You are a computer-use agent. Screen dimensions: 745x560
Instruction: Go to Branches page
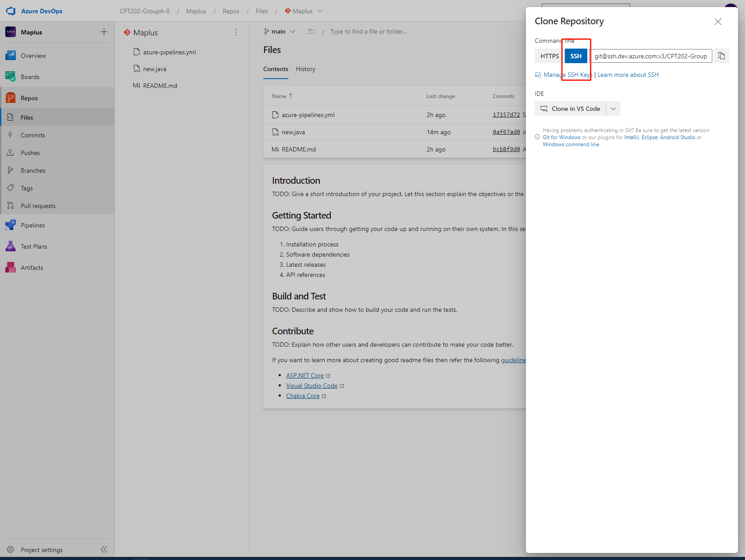[33, 170]
